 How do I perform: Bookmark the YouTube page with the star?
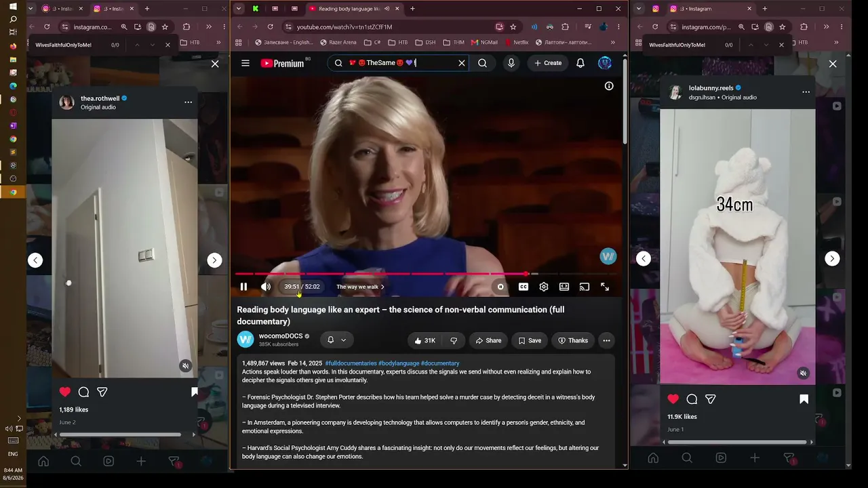tap(513, 27)
